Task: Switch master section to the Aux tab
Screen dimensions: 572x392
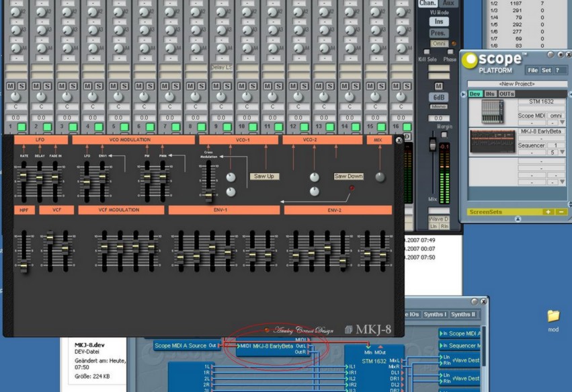Action: (x=448, y=3)
